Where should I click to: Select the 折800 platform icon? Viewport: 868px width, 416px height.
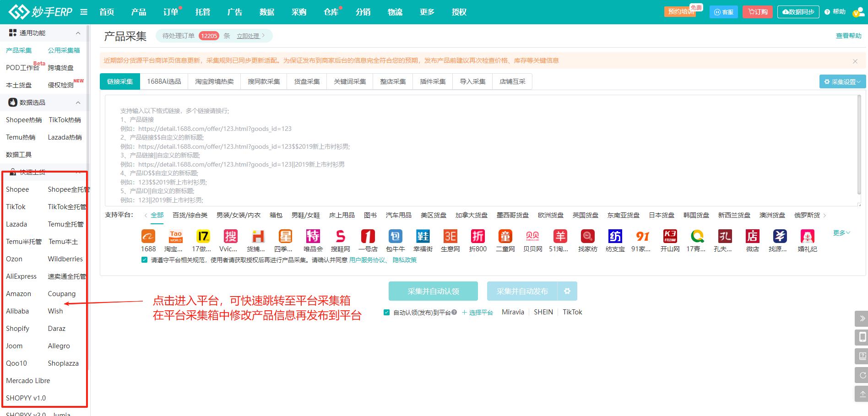pos(478,236)
